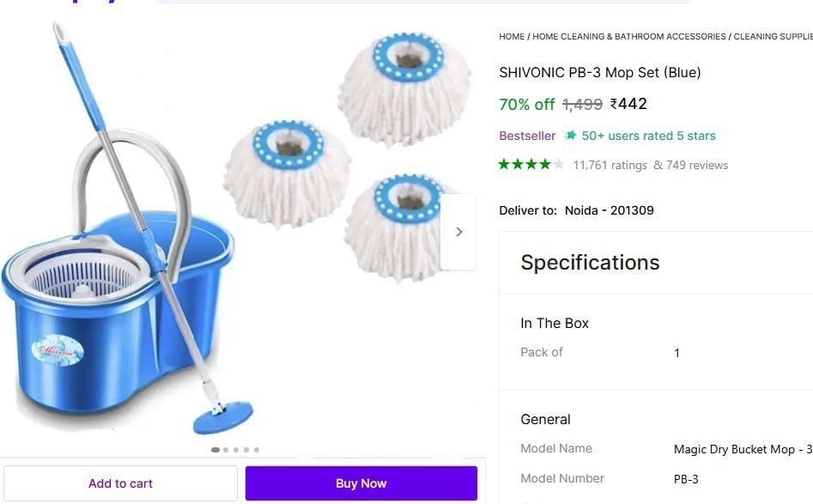813x504 pixels.
Task: Click the green star rating icons
Action: (x=531, y=165)
